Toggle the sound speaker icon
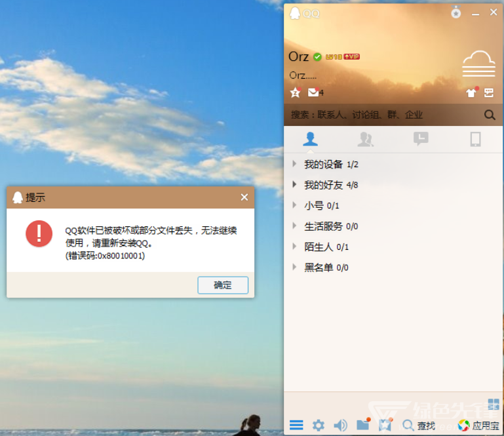The image size is (504, 436). 340,426
